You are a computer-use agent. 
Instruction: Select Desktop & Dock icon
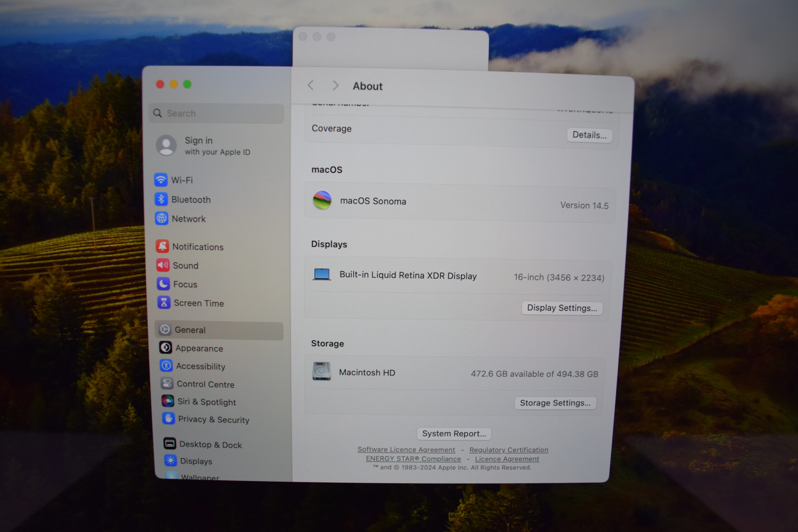coord(170,443)
